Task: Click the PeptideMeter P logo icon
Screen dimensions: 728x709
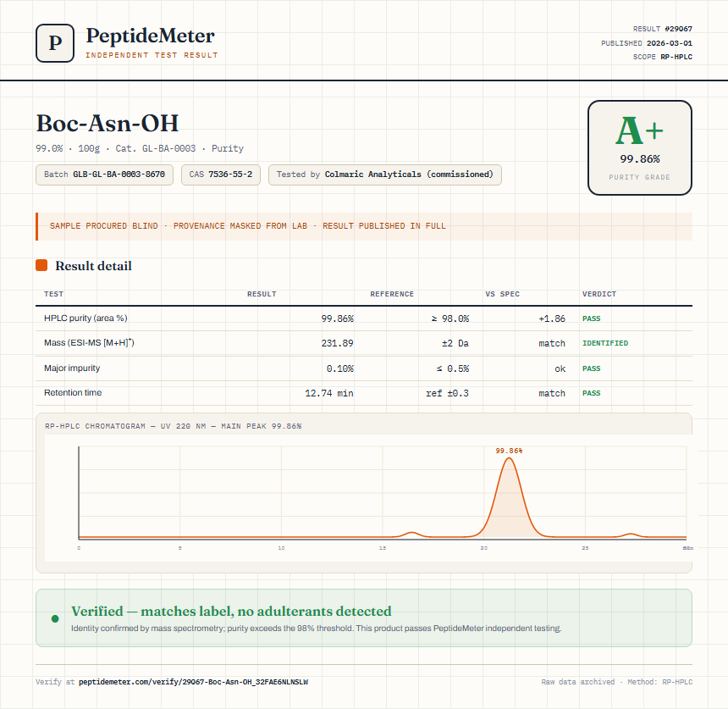Action: [x=55, y=43]
